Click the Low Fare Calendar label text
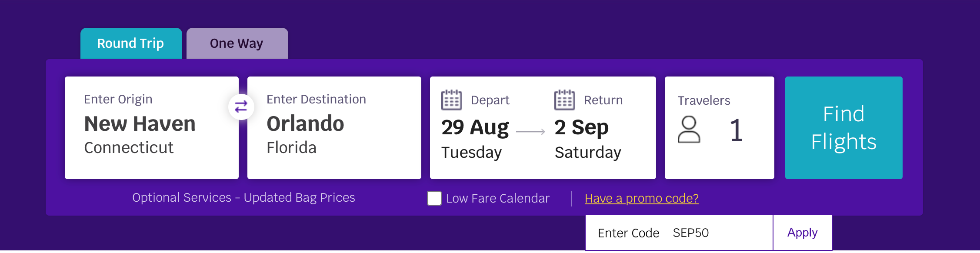 tap(498, 198)
